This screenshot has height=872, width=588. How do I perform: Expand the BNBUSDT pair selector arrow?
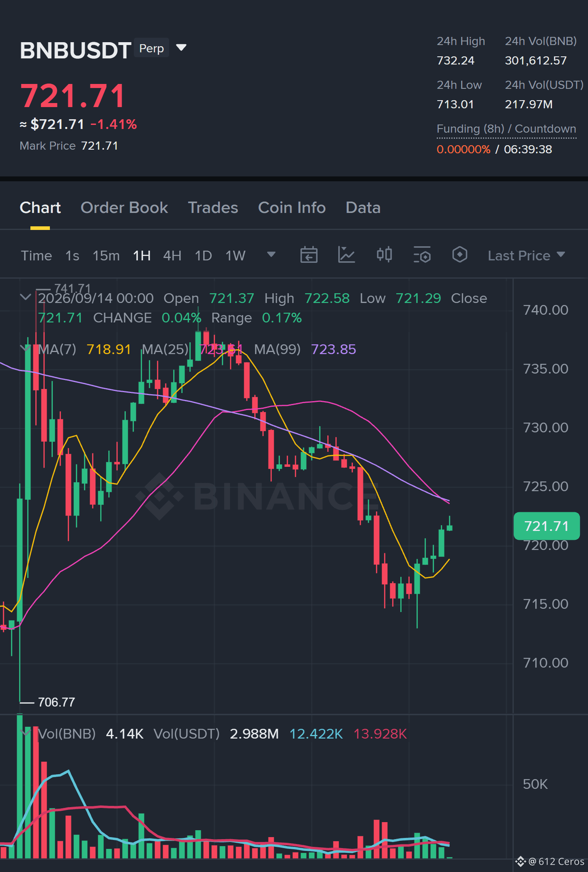[x=181, y=48]
